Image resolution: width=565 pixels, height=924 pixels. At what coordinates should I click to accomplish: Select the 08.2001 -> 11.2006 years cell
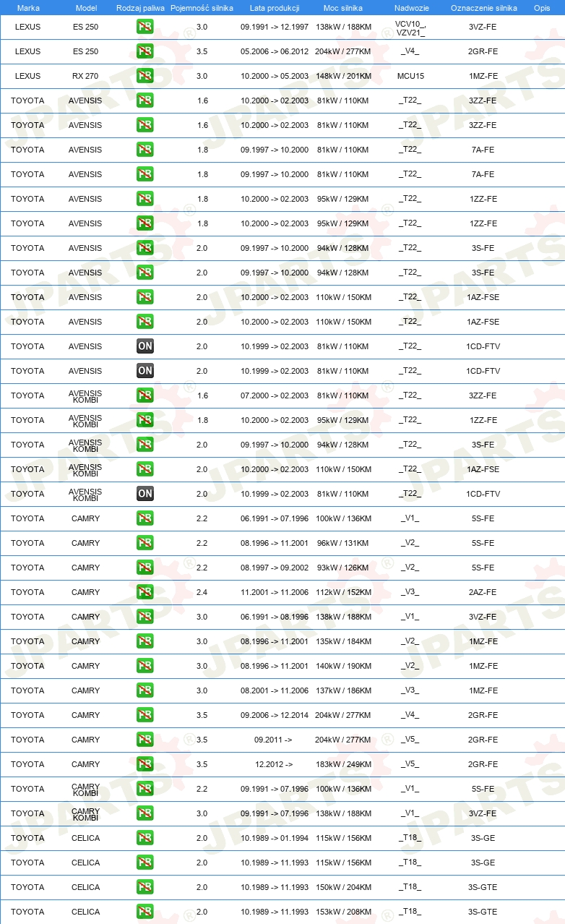point(275,690)
